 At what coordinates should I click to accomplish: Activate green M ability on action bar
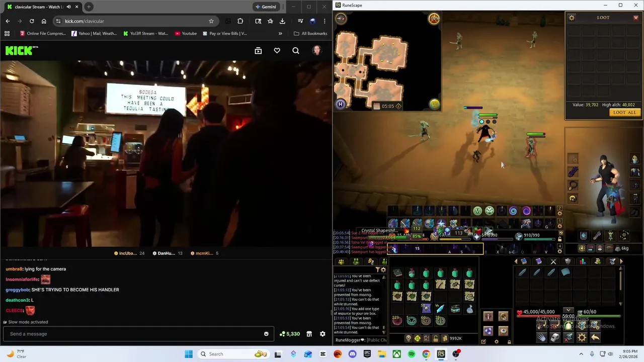point(477,211)
